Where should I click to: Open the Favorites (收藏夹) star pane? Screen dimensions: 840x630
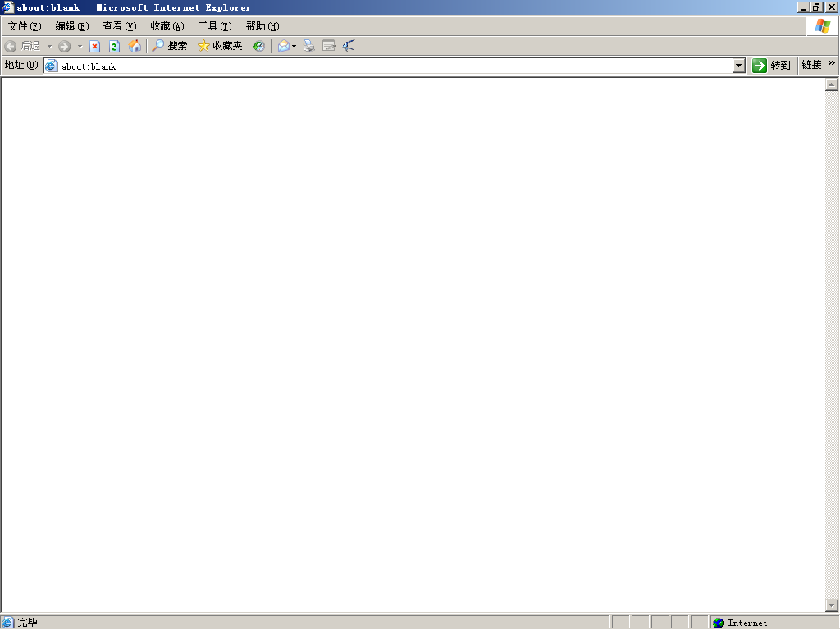point(220,46)
